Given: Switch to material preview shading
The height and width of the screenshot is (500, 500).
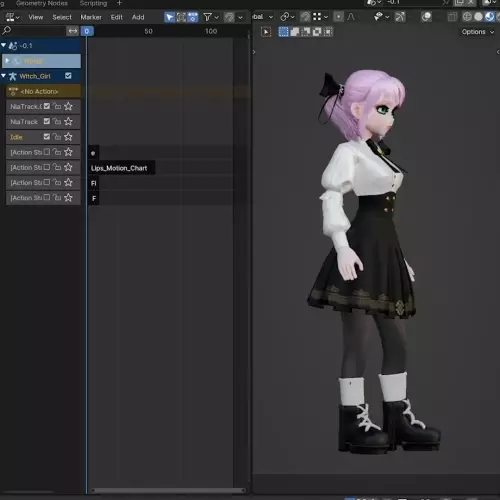Looking at the screenshot, I should click(x=489, y=17).
